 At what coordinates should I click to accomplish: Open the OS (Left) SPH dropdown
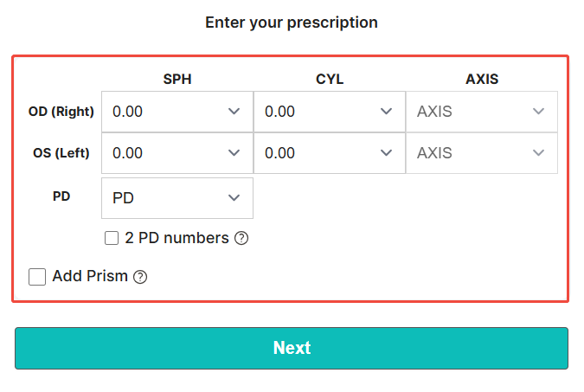click(177, 153)
